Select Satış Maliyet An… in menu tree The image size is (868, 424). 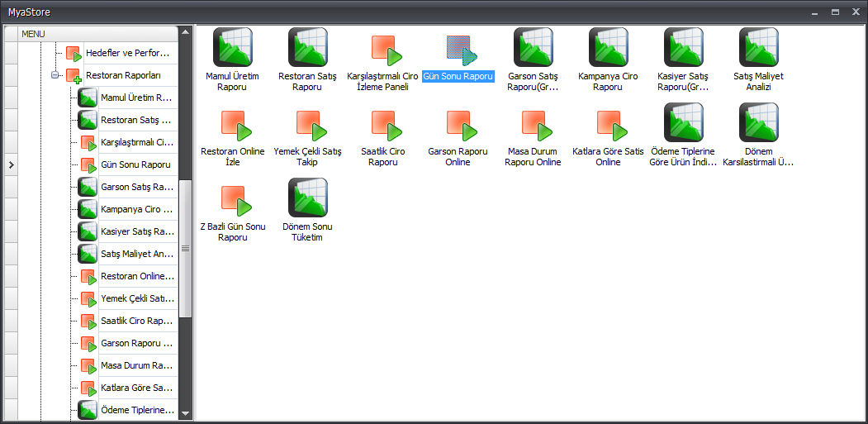coord(139,254)
